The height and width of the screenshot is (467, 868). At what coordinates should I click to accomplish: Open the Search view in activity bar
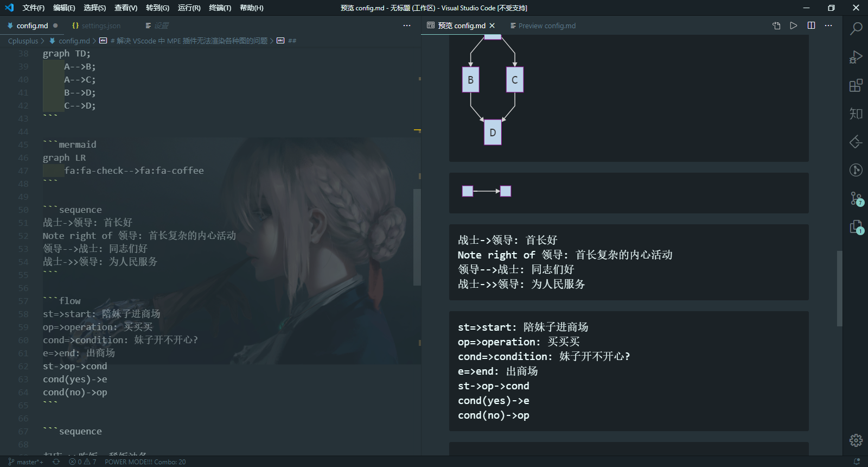click(856, 28)
